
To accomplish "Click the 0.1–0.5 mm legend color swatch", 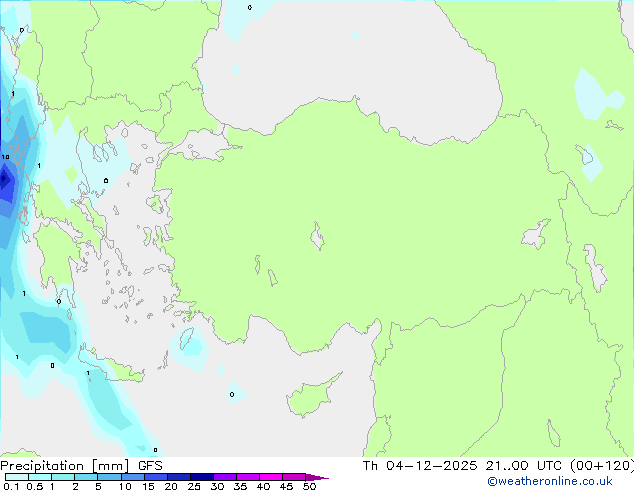I will click(17, 477).
